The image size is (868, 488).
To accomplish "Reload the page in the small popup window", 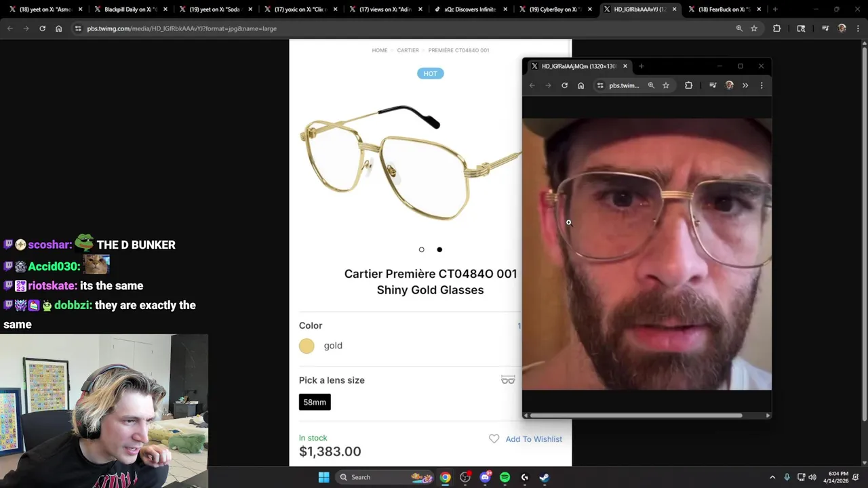I will click(x=564, y=85).
